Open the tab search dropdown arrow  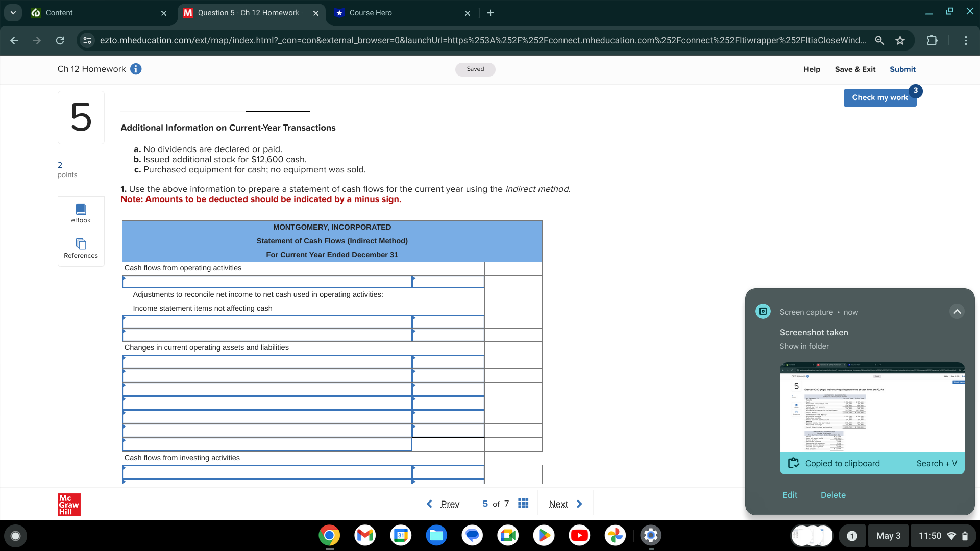click(x=13, y=13)
